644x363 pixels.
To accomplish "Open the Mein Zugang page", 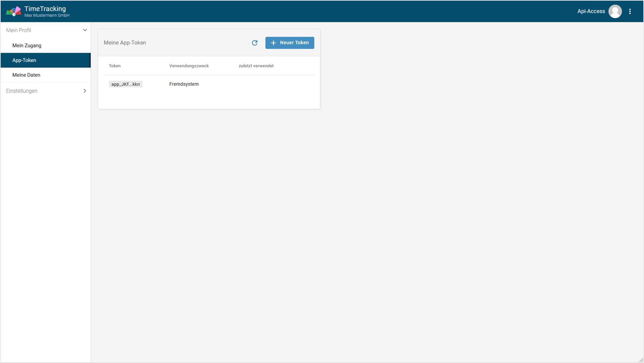I will (27, 45).
